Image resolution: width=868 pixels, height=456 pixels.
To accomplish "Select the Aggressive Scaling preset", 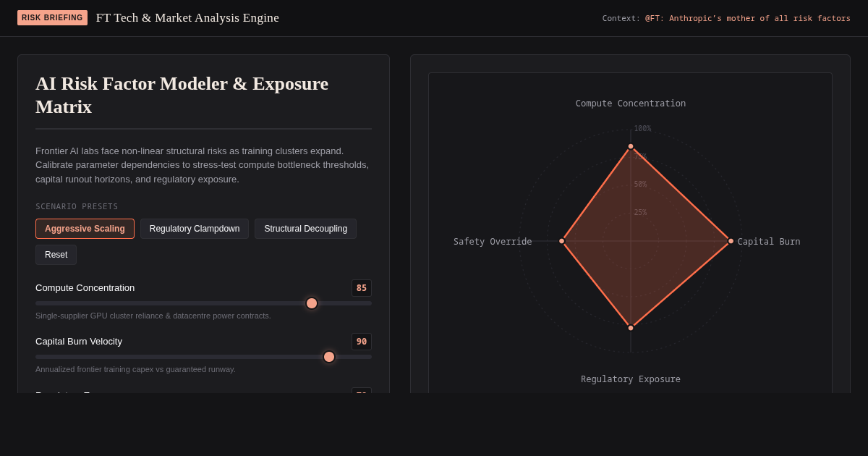I will [x=85, y=229].
